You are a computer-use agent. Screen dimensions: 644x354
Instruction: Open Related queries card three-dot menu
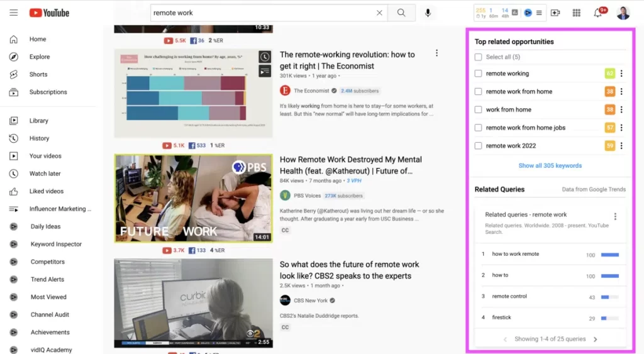615,216
